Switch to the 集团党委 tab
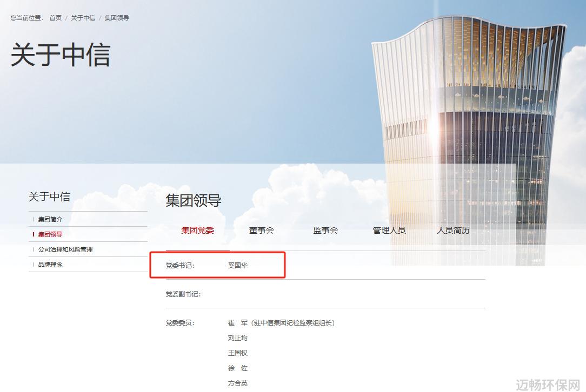This screenshot has height=392, width=586. [198, 231]
